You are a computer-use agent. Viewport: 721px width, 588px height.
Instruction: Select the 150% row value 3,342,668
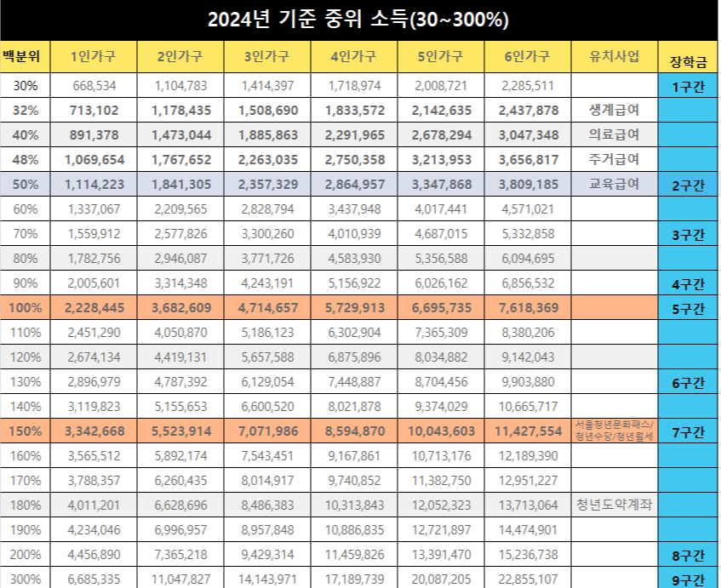click(x=92, y=431)
